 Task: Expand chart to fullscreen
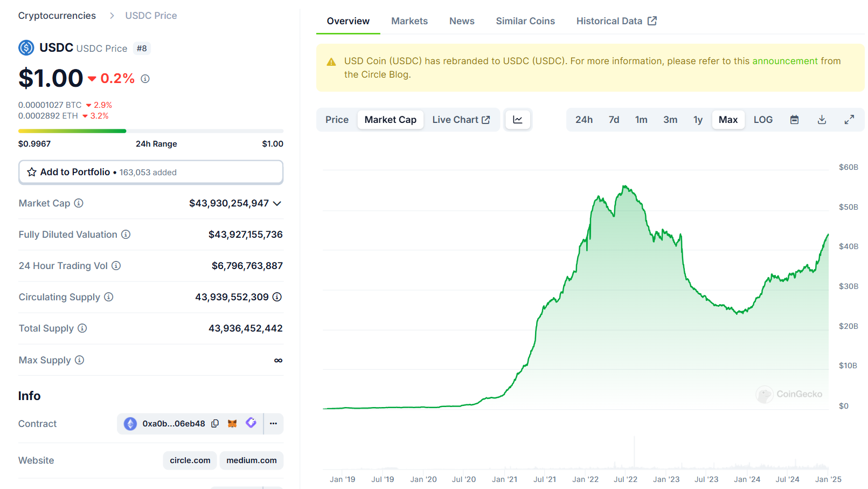click(x=849, y=120)
